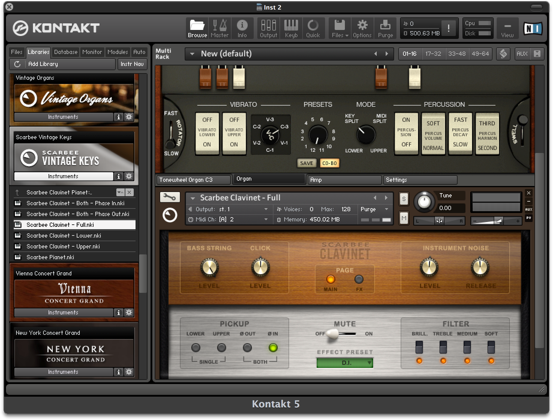The width and height of the screenshot is (553, 420).
Task: Click the Instr Nav button
Action: coord(132,64)
